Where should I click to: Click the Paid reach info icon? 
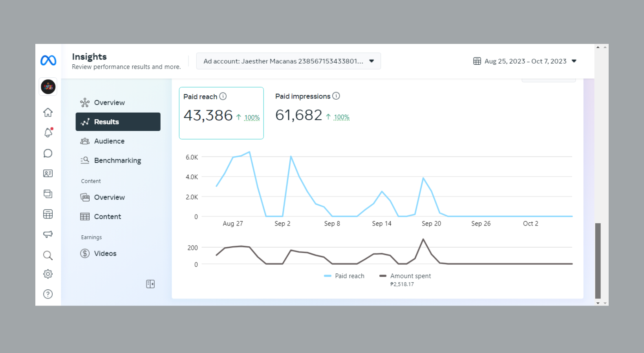[223, 96]
